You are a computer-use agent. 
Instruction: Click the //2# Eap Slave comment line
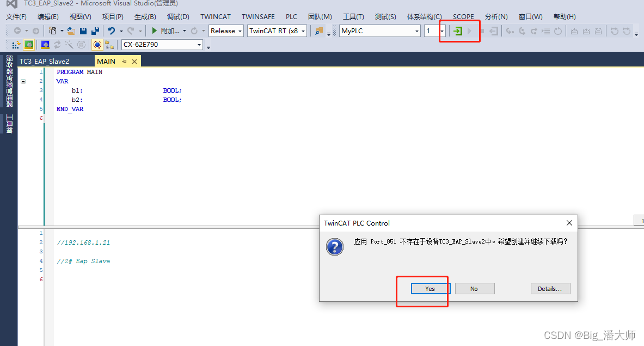83,261
